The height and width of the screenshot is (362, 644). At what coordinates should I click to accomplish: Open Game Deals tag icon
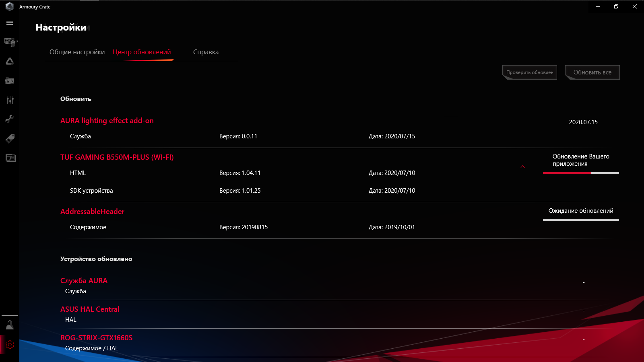tap(10, 139)
